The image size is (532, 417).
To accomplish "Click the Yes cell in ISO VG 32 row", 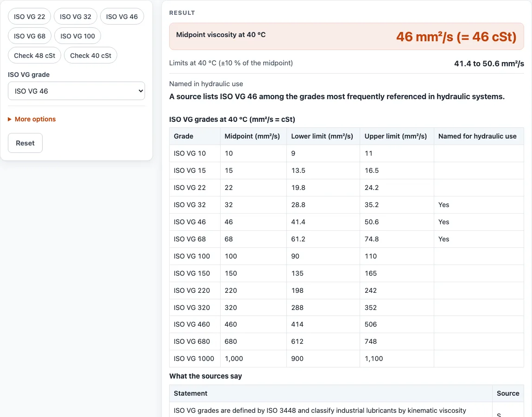I will (479, 205).
